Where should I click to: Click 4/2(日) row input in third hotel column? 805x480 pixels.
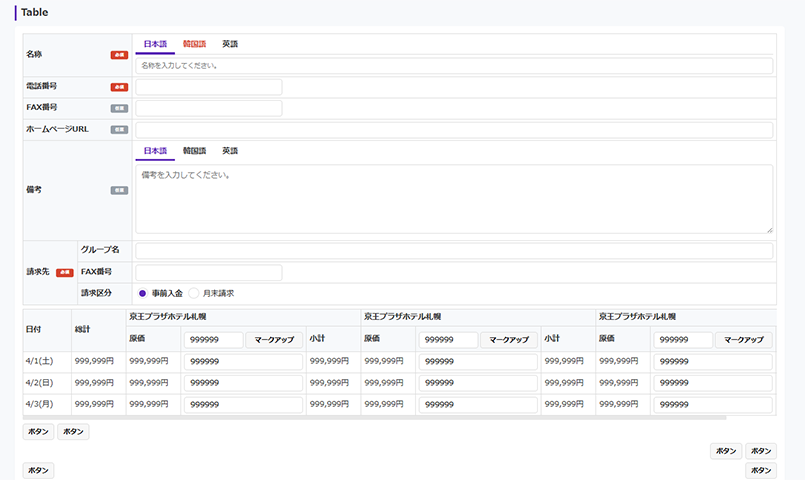[x=712, y=383]
